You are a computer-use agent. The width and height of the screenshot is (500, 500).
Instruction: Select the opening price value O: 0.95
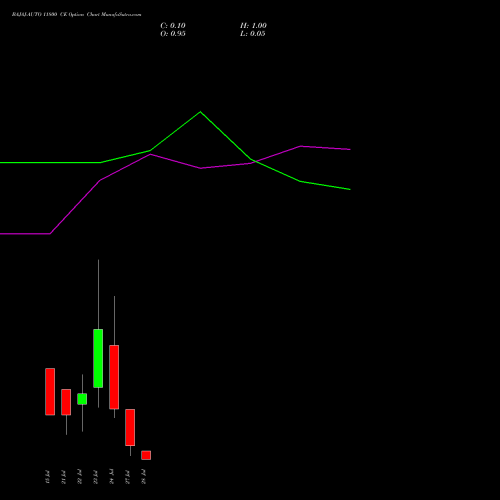click(x=173, y=34)
